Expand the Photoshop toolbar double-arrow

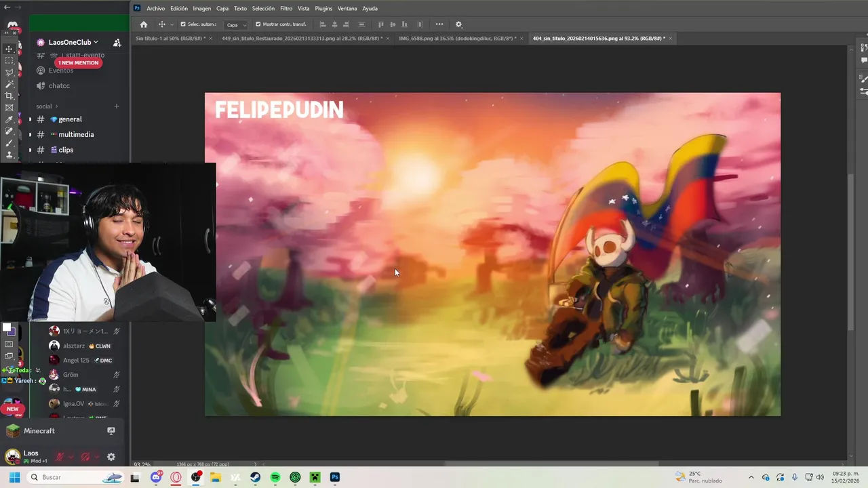coord(5,33)
